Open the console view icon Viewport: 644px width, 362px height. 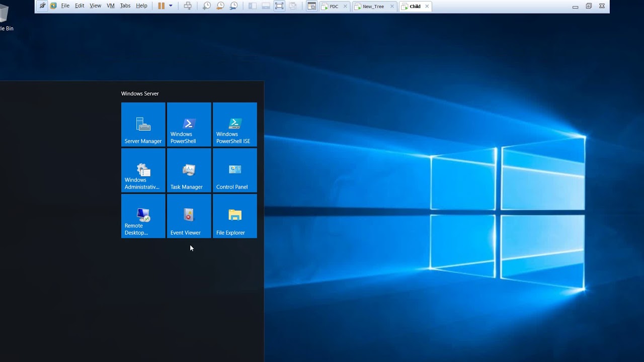click(312, 6)
